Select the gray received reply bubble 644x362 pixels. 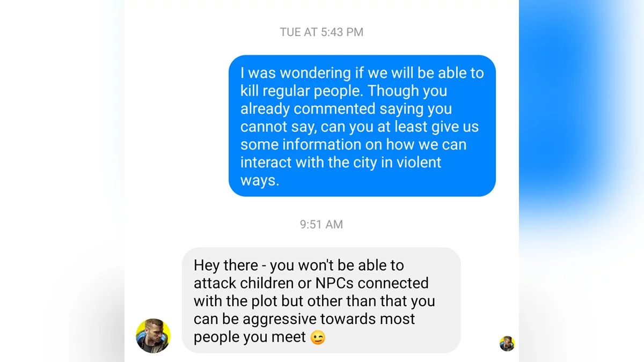pyautogui.click(x=321, y=300)
